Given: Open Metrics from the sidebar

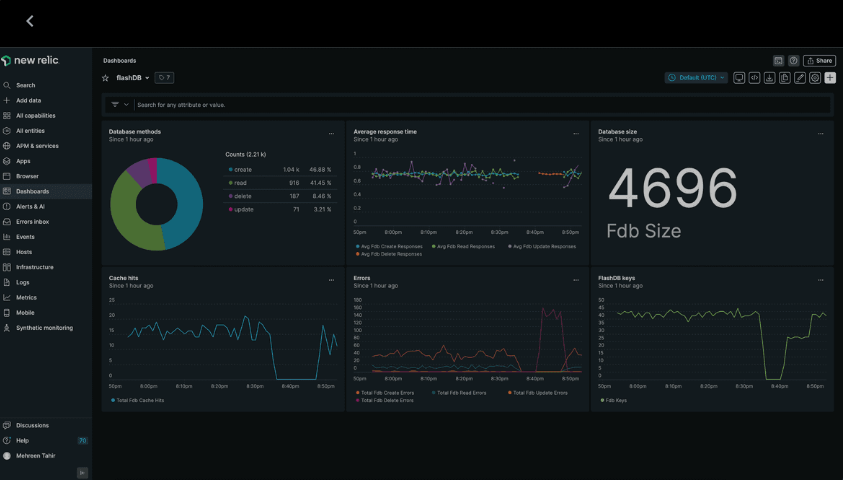Looking at the screenshot, I should coord(26,297).
